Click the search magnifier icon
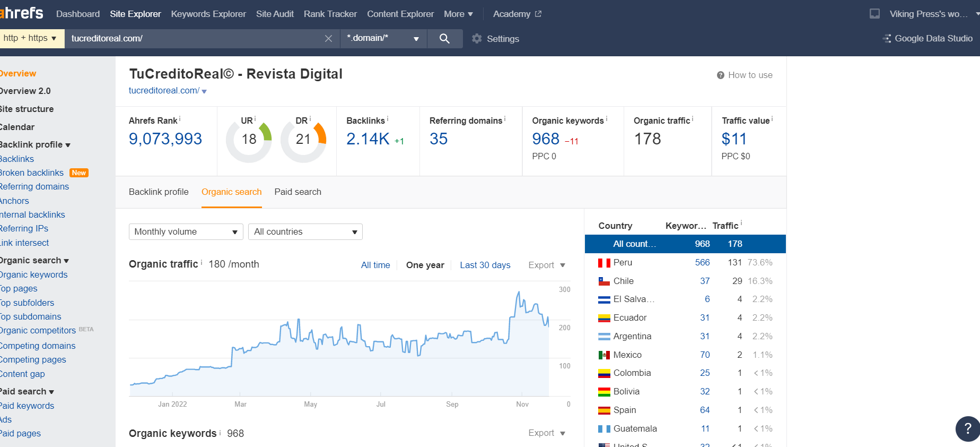The height and width of the screenshot is (447, 980). pos(444,38)
